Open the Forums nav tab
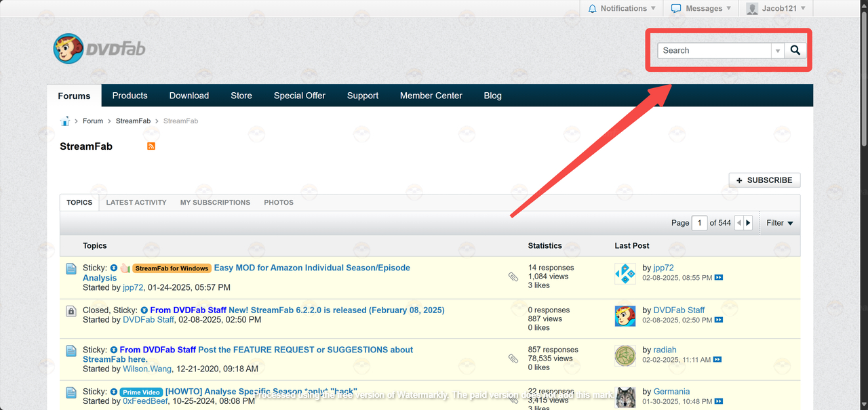 click(x=75, y=96)
